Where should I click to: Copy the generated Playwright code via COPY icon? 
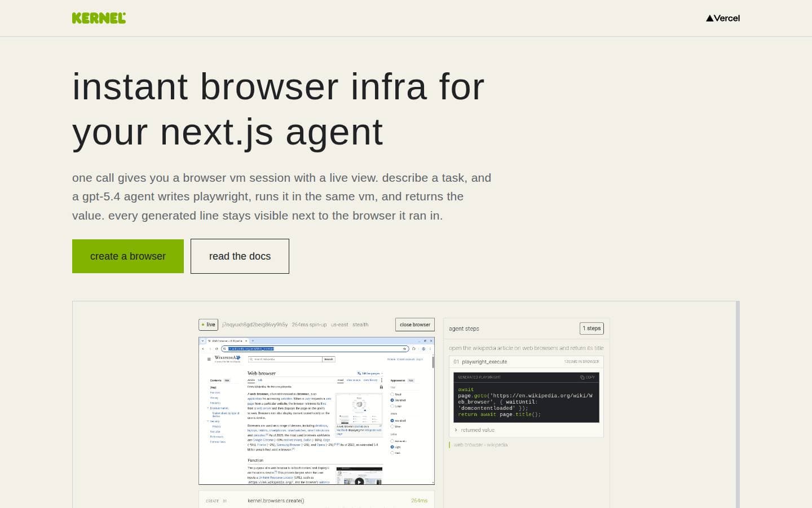[x=588, y=377]
